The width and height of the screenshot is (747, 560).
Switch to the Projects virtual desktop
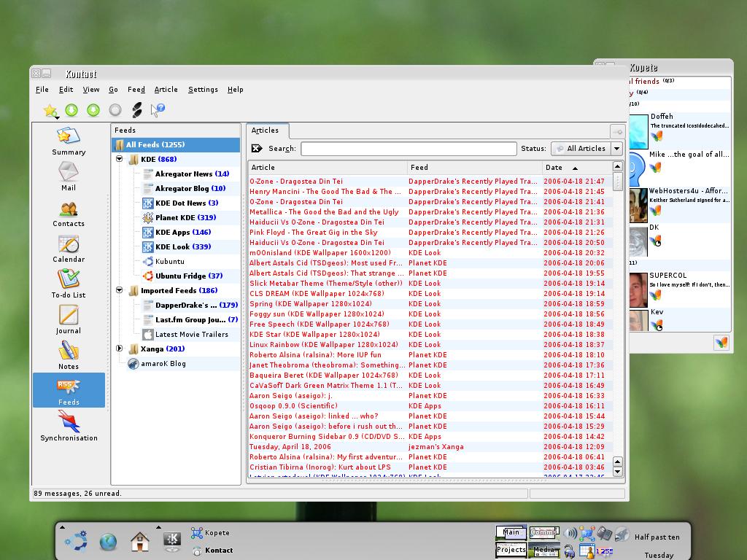511,550
